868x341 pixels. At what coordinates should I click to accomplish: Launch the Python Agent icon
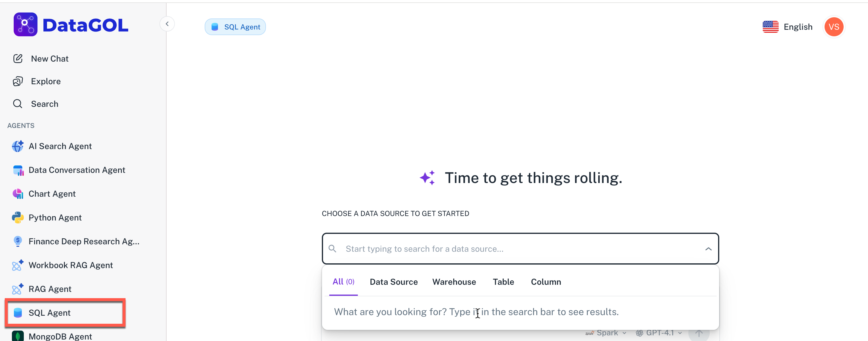pyautogui.click(x=18, y=218)
